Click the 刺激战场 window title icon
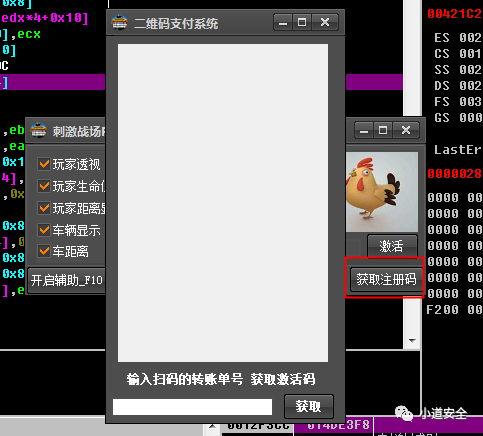The height and width of the screenshot is (436, 483). (38, 131)
